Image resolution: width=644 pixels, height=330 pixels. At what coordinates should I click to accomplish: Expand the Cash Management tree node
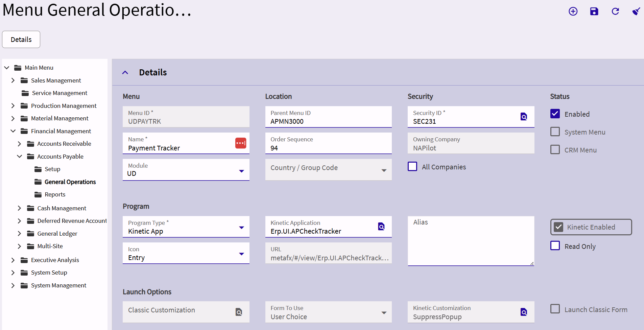tap(19, 208)
